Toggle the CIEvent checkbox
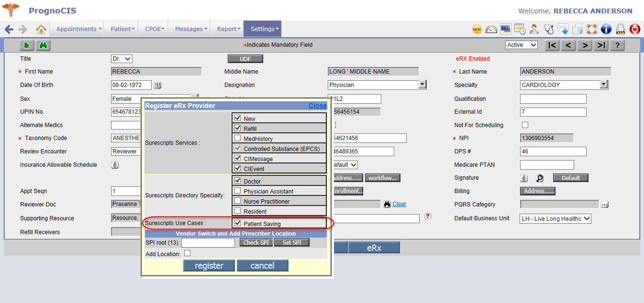Viewport: 644px width, 303px height. click(x=237, y=168)
